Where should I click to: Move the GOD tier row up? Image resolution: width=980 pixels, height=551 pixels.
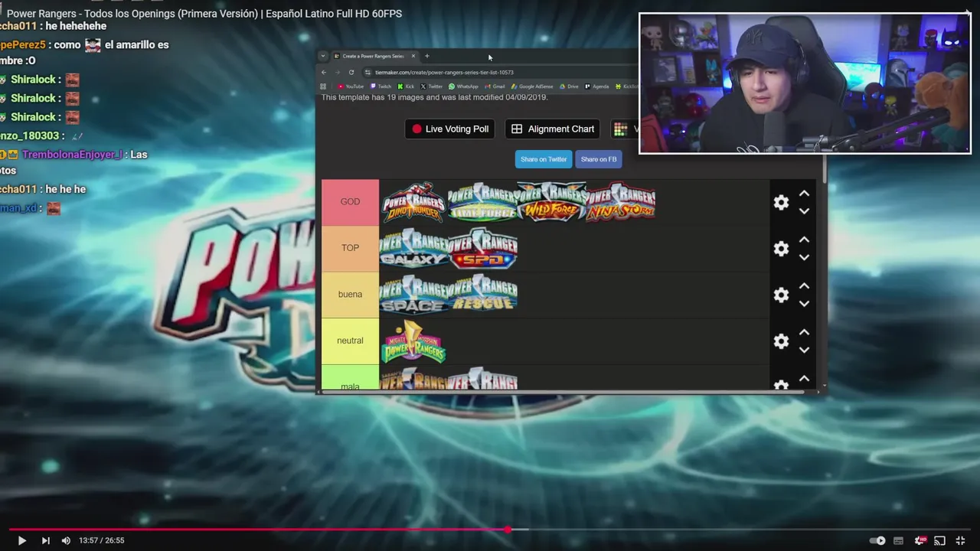(804, 194)
